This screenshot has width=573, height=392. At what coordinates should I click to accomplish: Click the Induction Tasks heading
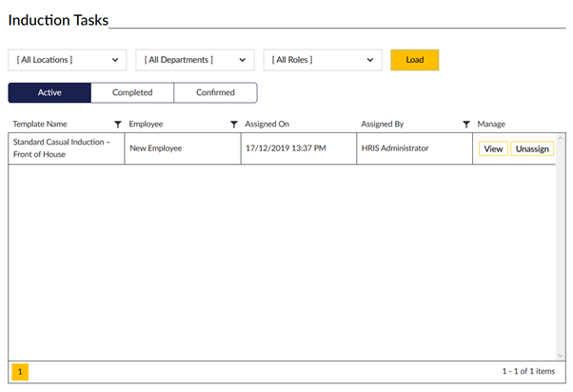tap(58, 20)
